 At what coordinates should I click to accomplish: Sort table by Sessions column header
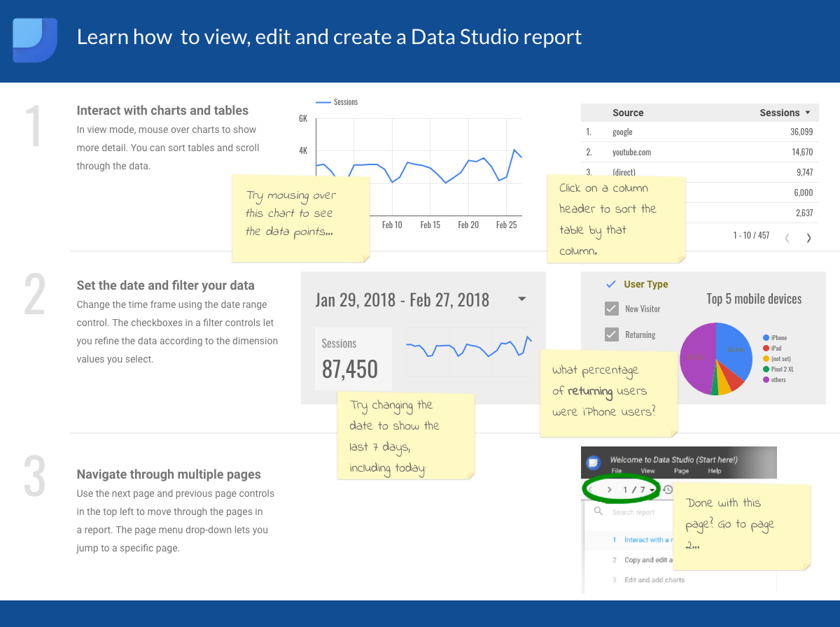(x=784, y=113)
